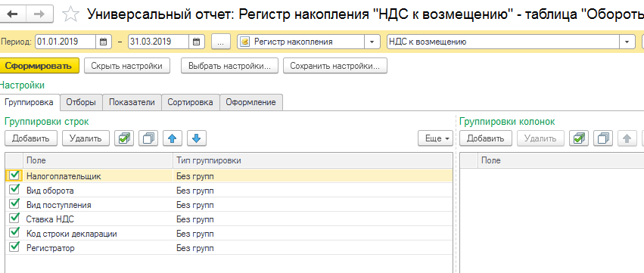Open the НДС к возмещению dropdown arrow

coord(627,42)
